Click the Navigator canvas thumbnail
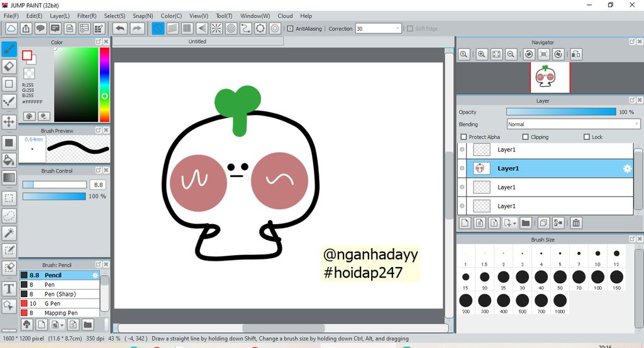Screen dimensions: 644x348 pos(550,77)
